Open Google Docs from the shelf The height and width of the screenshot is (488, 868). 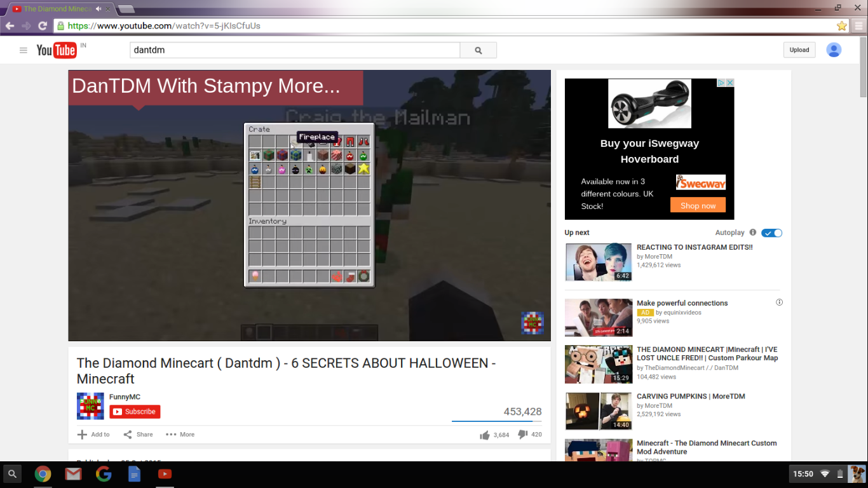pyautogui.click(x=134, y=474)
